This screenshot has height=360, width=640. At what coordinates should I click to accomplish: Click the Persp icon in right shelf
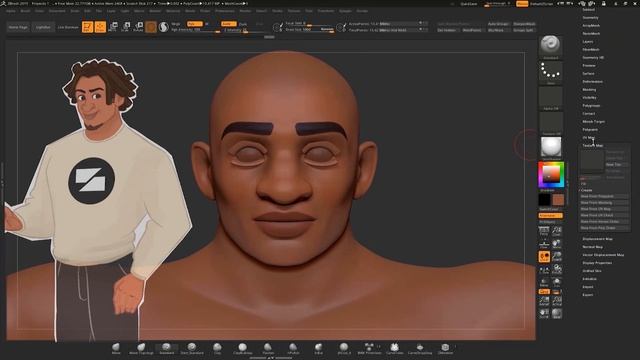point(544,231)
